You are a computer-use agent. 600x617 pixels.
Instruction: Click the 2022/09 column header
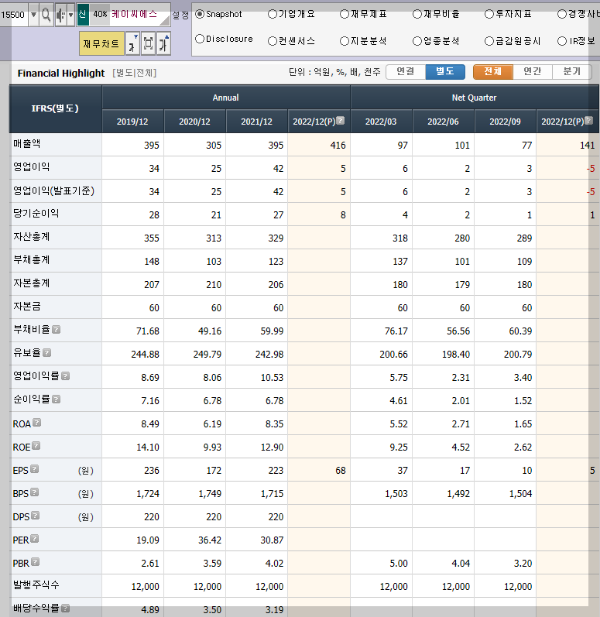(x=505, y=121)
